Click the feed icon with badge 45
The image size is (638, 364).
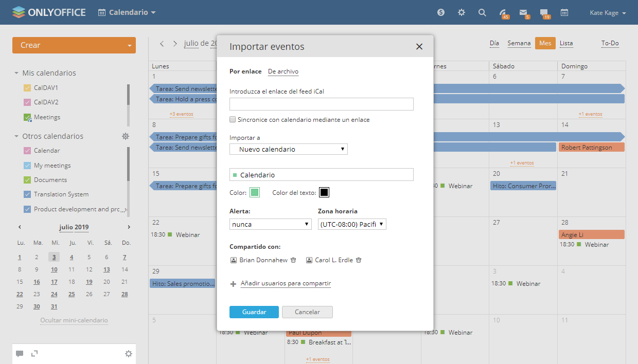pos(503,12)
